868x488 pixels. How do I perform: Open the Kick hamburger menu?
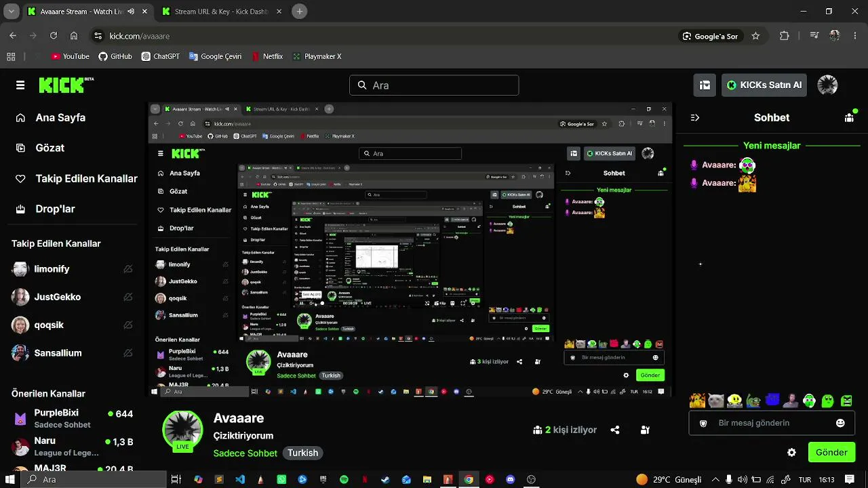pyautogui.click(x=20, y=85)
